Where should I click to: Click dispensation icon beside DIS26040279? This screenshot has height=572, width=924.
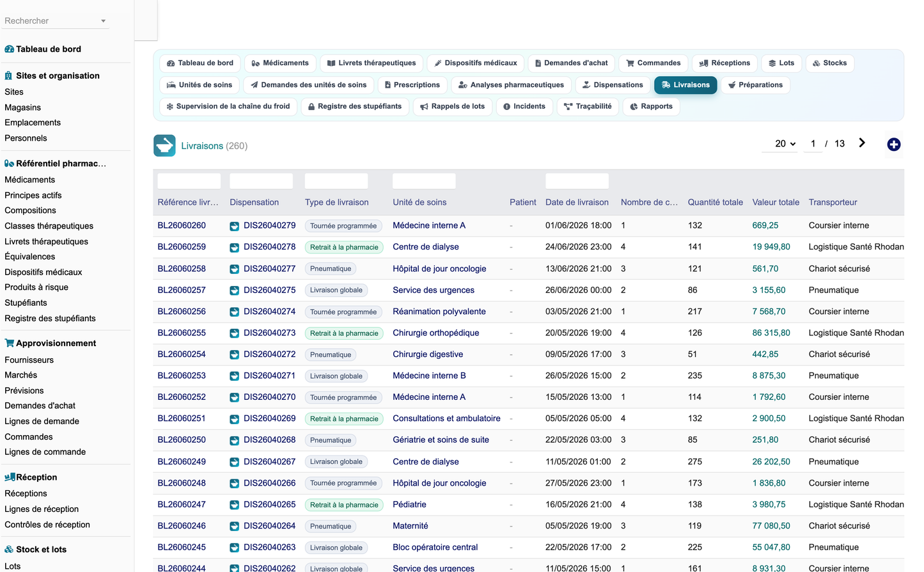(235, 226)
